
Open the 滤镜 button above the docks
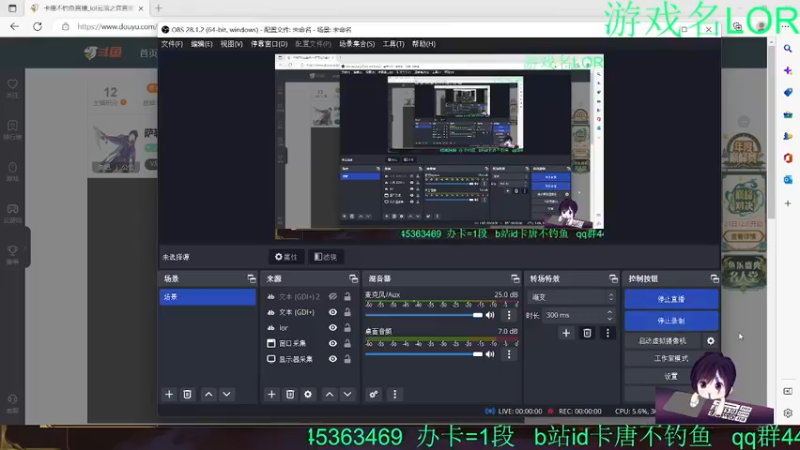(326, 257)
